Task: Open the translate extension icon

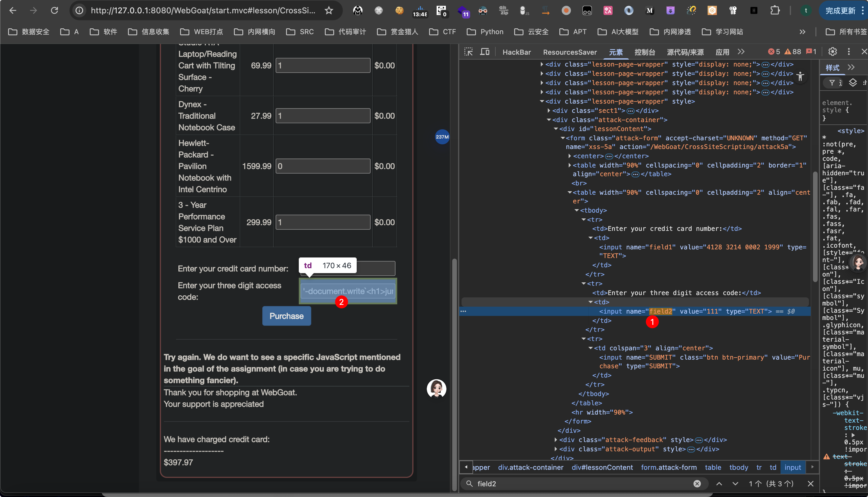Action: (608, 11)
